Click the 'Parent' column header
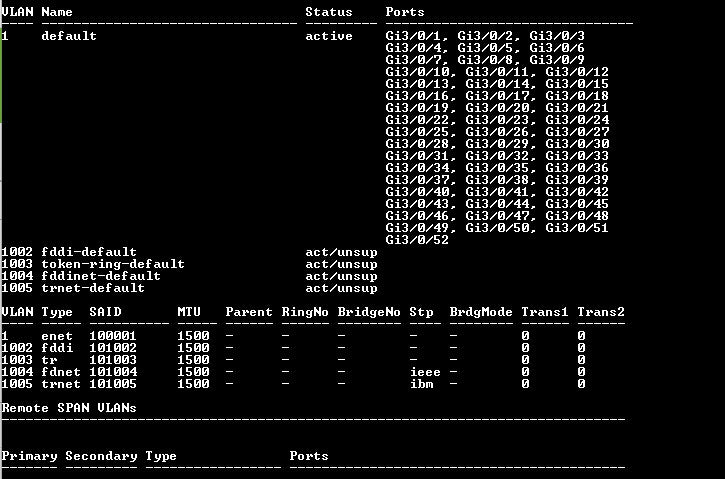725x479 pixels. 249,312
